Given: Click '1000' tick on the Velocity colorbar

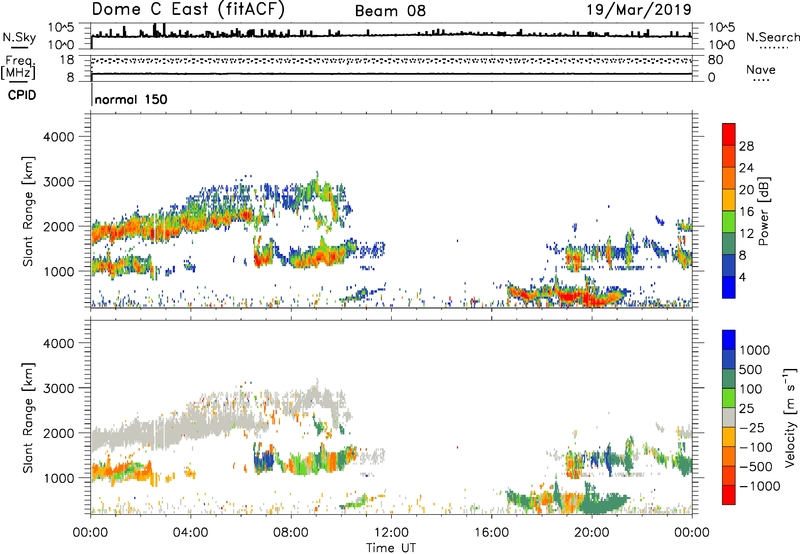Looking at the screenshot, I should tap(754, 350).
